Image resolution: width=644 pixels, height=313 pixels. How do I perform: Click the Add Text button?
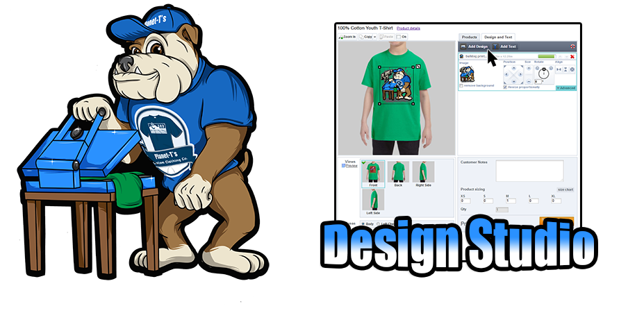point(505,46)
